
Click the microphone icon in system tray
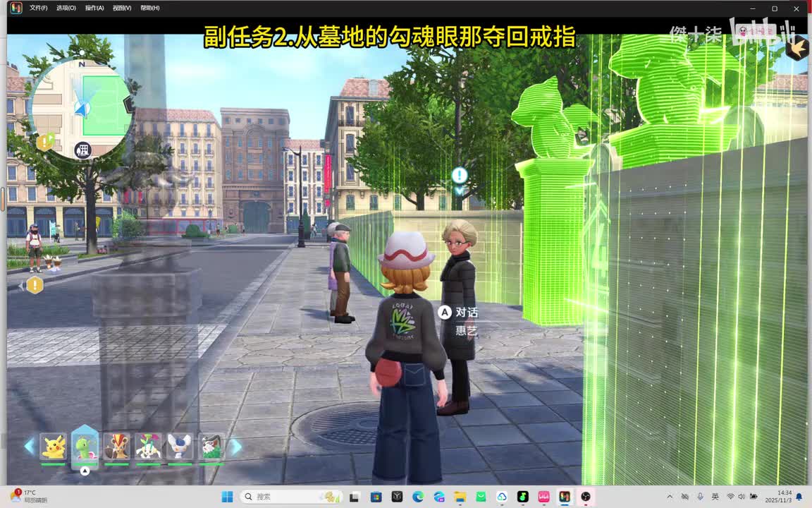click(x=700, y=497)
